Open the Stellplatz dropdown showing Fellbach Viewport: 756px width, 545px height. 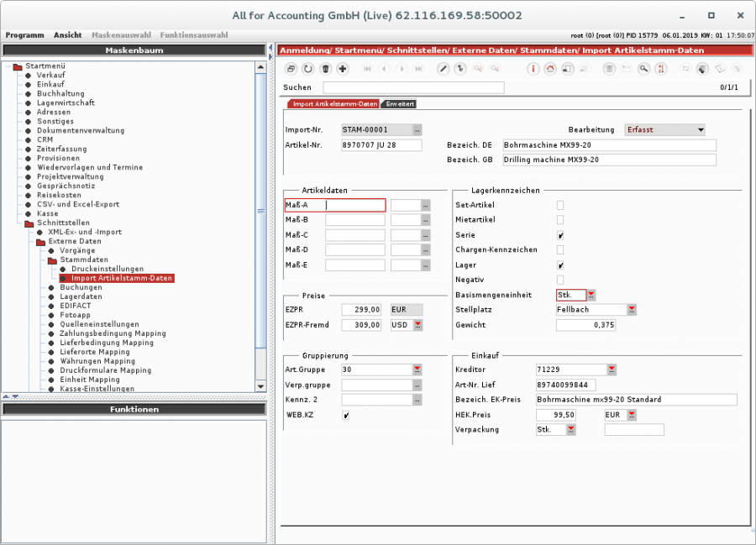tap(632, 310)
